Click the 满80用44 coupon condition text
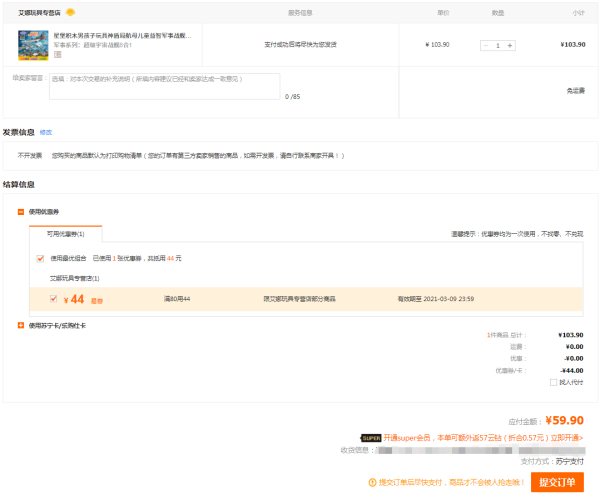The width and height of the screenshot is (600, 500). (177, 299)
